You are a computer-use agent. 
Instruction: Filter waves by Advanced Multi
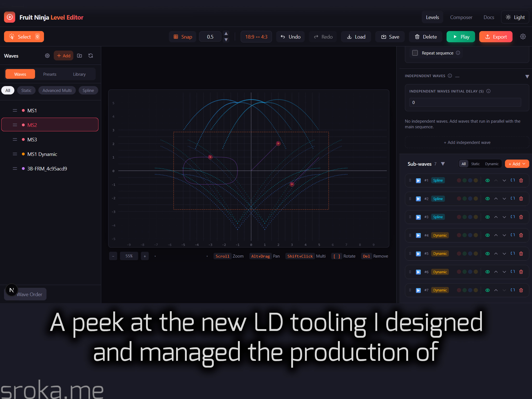click(57, 90)
